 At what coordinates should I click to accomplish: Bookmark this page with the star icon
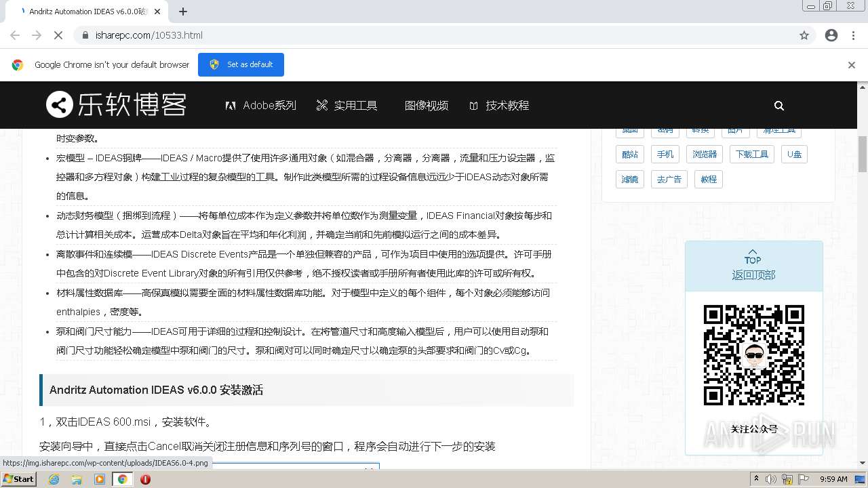point(804,35)
